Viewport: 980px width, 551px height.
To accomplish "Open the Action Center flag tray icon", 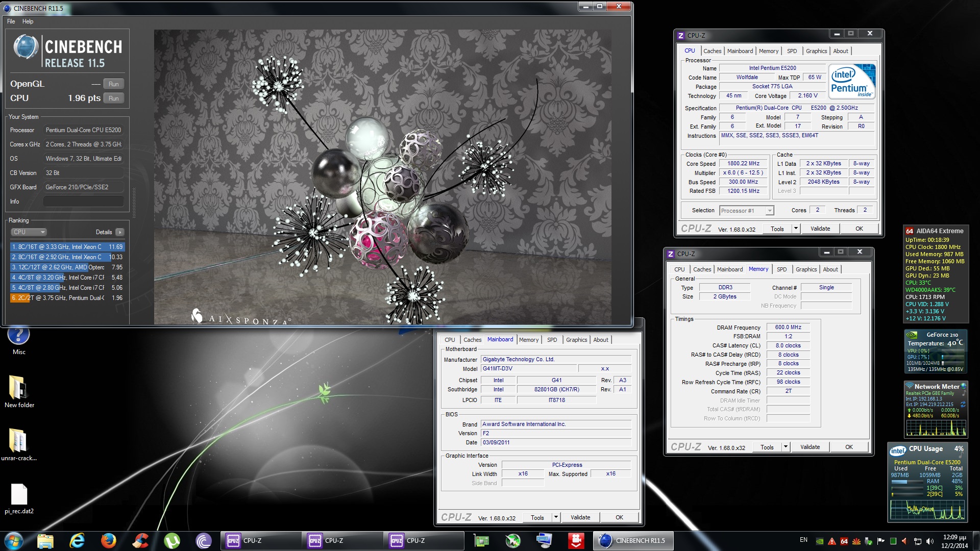I will (880, 541).
